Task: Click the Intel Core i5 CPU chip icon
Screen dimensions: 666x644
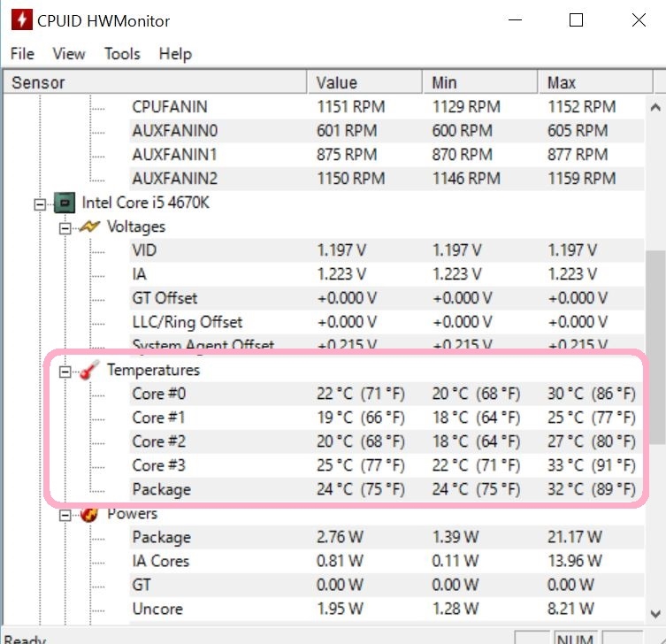Action: pos(65,203)
